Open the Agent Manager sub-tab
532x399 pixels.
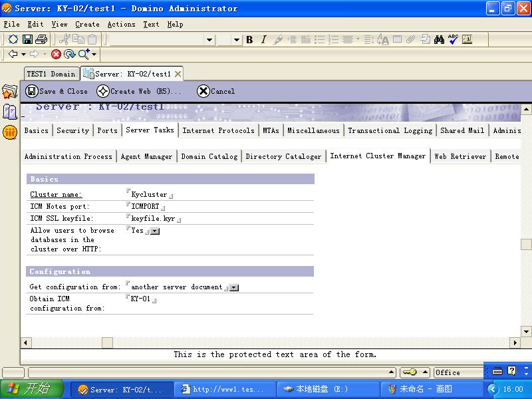click(147, 157)
